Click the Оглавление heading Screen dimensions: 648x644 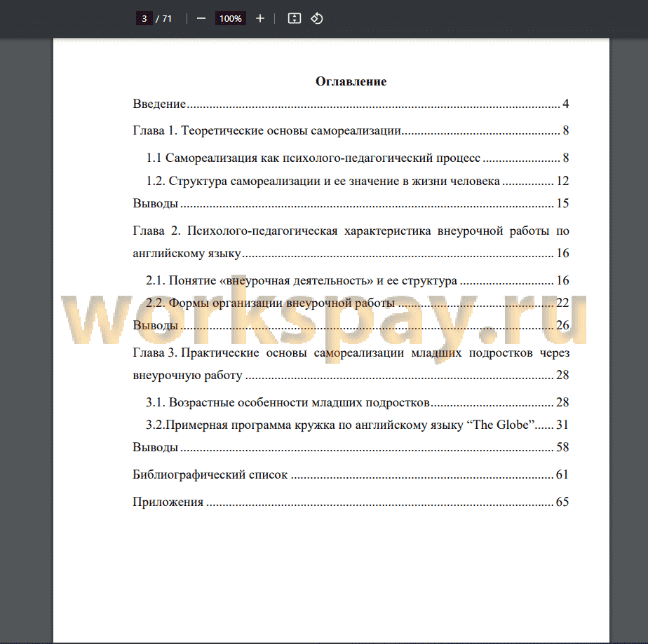pyautogui.click(x=351, y=81)
